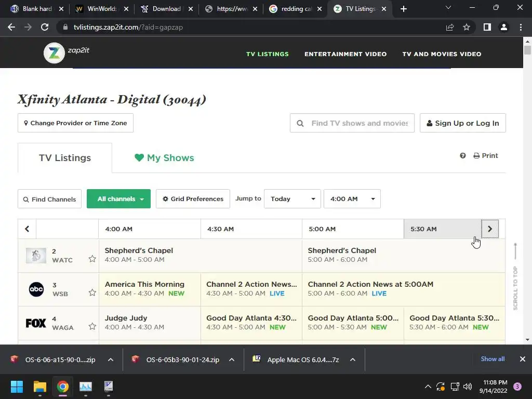Image resolution: width=532 pixels, height=399 pixels.
Task: Open File Explorer from taskbar
Action: pyautogui.click(x=39, y=387)
